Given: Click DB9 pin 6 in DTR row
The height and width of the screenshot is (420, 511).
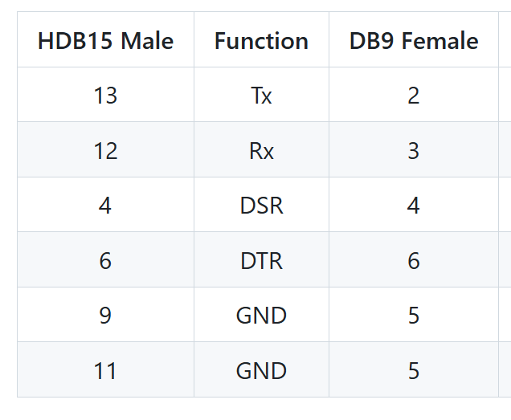Looking at the screenshot, I should point(414,260).
